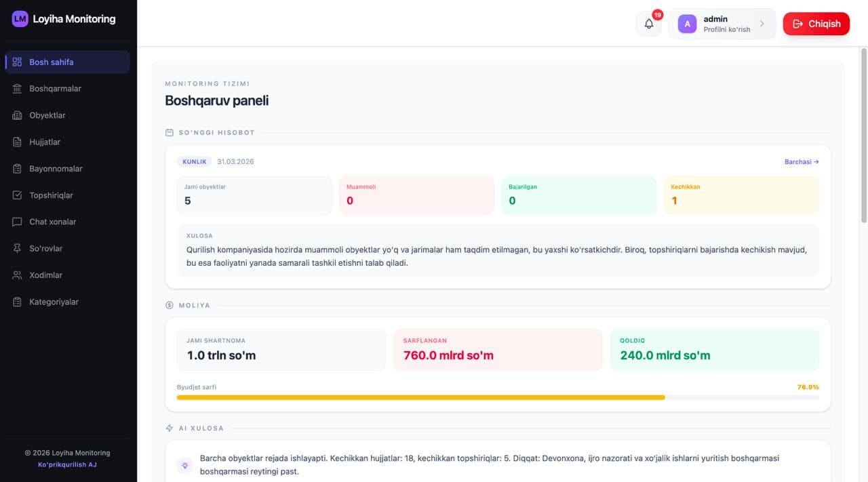Viewport: 868px width, 482px height.
Task: Log out with the Chiqish button
Action: click(x=816, y=24)
